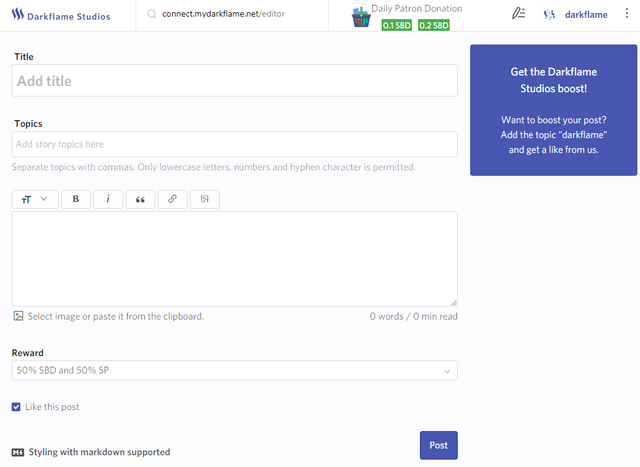Open the three-dot more menu
640x467 pixels.
coord(627,14)
